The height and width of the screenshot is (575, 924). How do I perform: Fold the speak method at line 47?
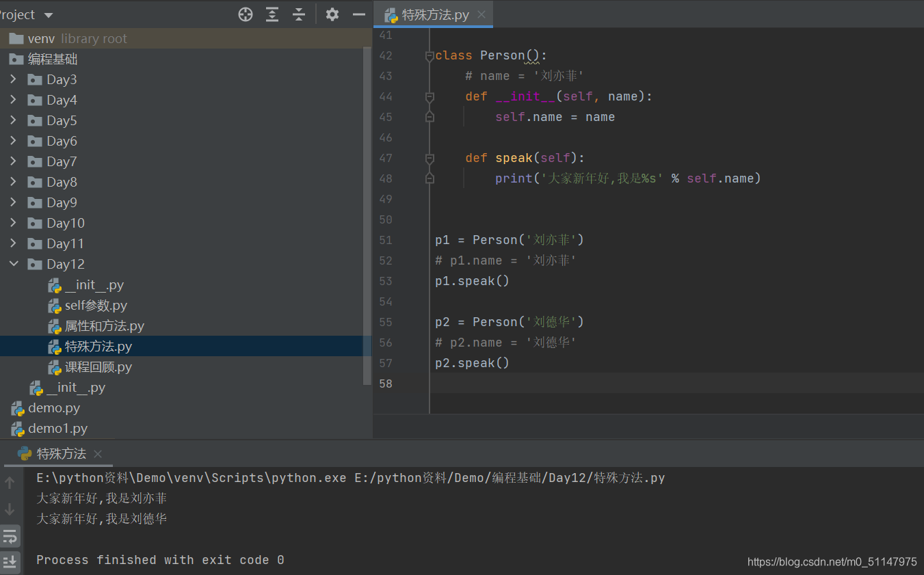tap(430, 158)
